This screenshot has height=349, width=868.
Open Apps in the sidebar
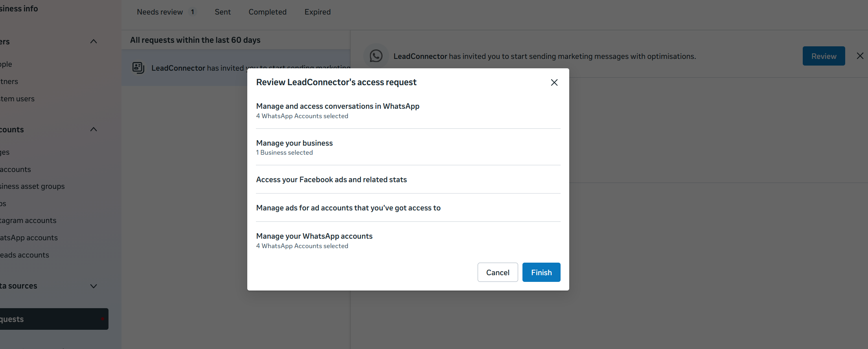point(3,204)
